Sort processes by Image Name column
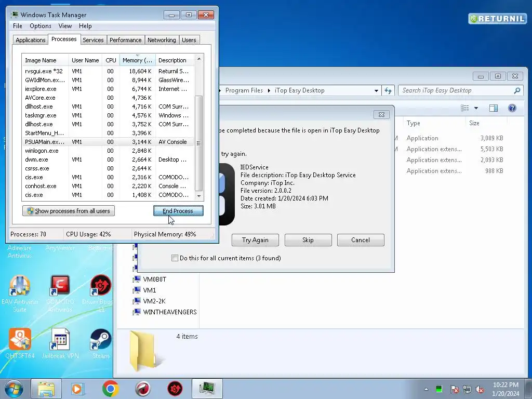Viewport: 532px width, 399px height. 45,60
